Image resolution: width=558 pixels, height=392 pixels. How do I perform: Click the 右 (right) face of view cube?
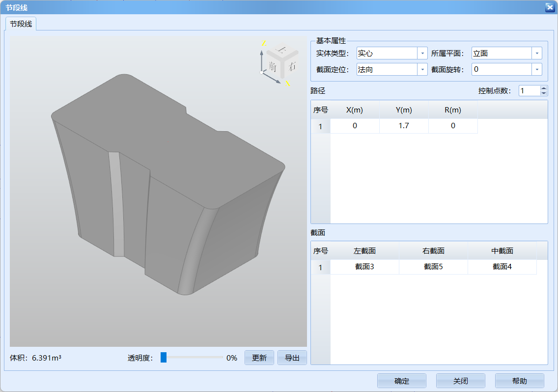click(292, 66)
